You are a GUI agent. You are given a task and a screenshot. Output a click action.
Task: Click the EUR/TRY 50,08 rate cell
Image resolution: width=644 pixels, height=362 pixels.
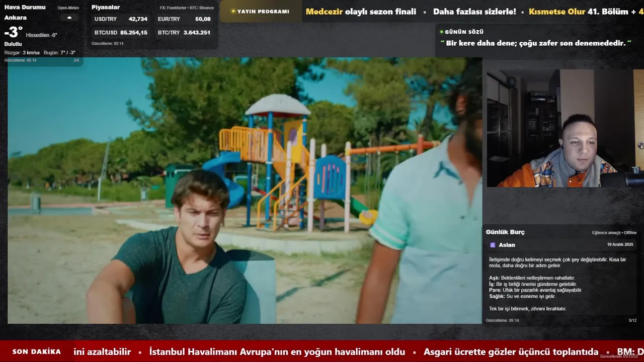click(184, 19)
